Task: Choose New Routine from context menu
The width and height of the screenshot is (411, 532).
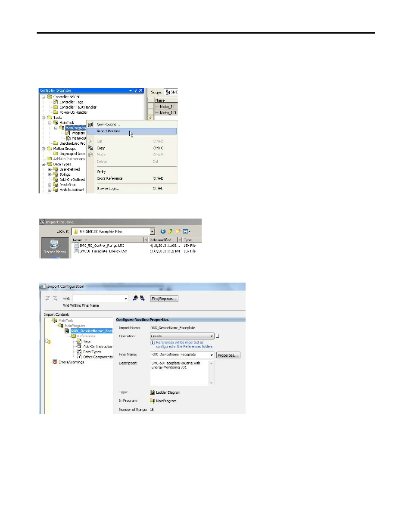Action: click(x=132, y=124)
